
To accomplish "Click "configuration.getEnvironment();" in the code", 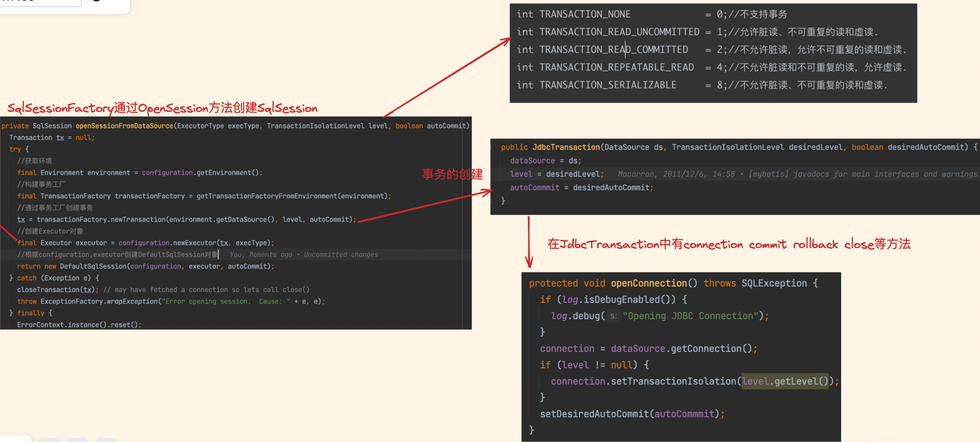I will tap(202, 172).
